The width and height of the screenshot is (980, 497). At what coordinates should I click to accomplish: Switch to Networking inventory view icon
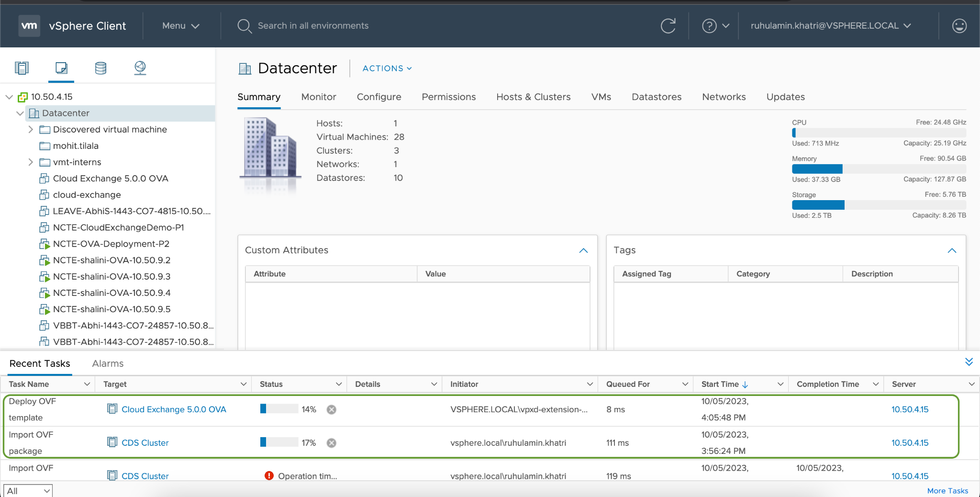tap(140, 68)
